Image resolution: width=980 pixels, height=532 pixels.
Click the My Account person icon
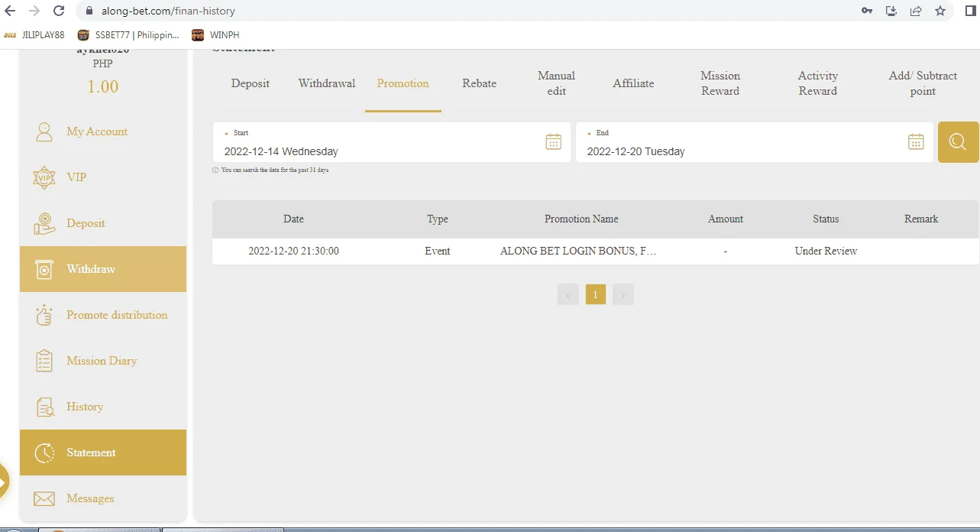click(x=44, y=131)
